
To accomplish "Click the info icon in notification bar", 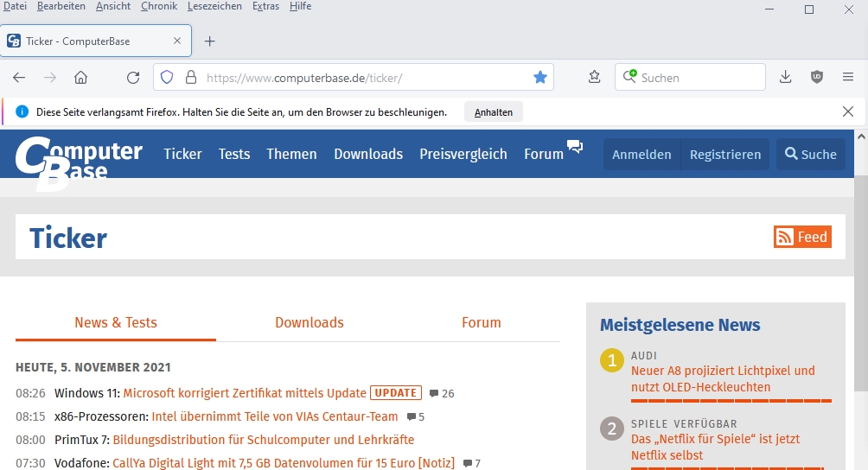I will pyautogui.click(x=22, y=111).
